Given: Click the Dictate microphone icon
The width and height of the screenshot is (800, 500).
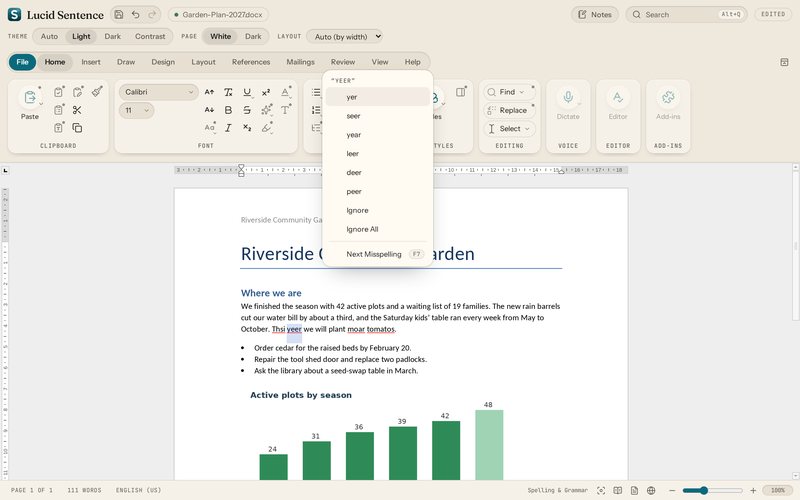Looking at the screenshot, I should (x=568, y=97).
